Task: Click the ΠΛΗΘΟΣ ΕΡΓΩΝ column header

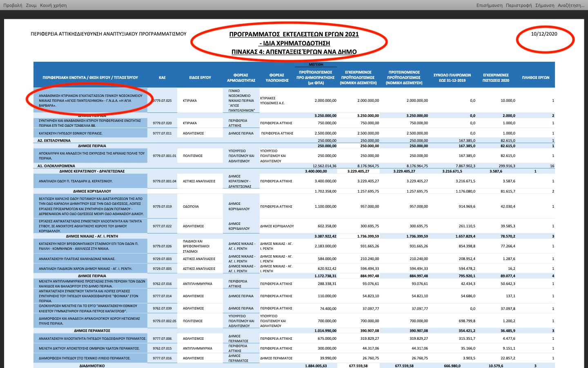Action: click(535, 78)
